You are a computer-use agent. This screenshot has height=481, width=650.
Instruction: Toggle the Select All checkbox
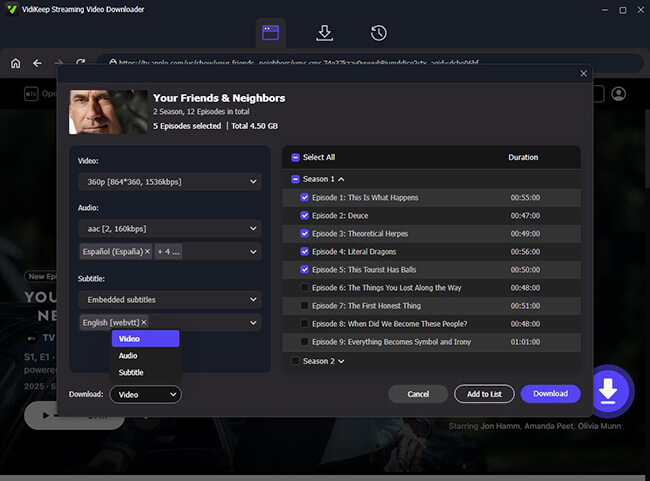(295, 157)
